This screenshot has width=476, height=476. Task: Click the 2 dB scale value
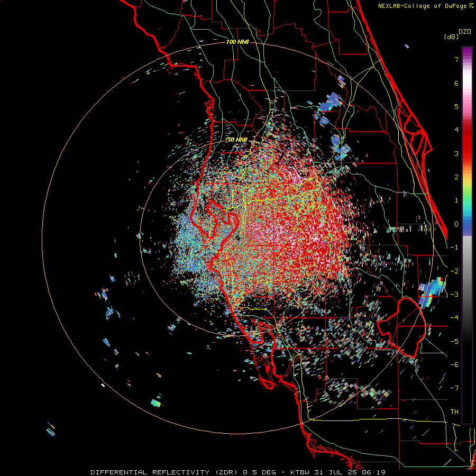(456, 177)
